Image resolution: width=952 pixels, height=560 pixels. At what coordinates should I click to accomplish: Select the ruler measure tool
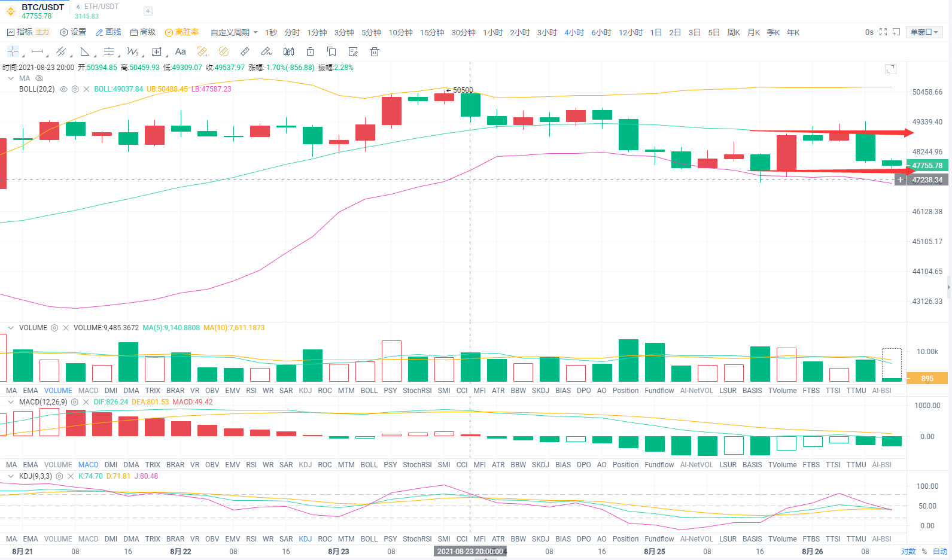[x=245, y=51]
